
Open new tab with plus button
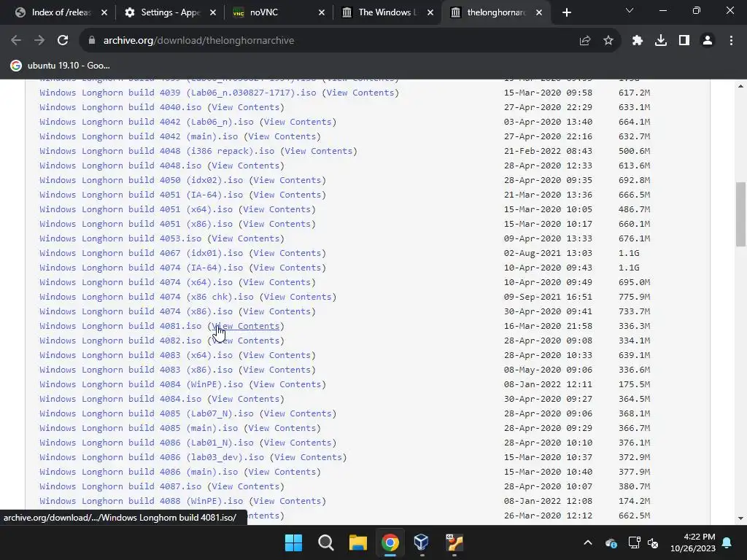[566, 12]
